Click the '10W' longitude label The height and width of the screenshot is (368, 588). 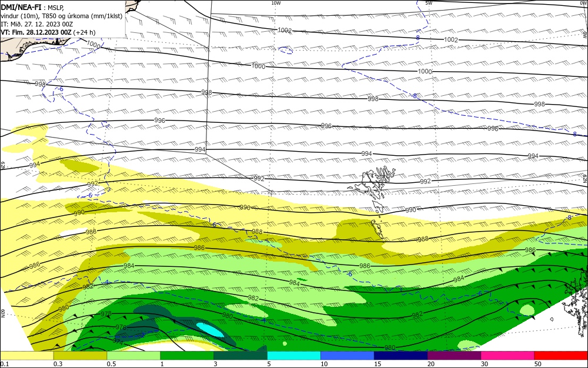(x=276, y=3)
